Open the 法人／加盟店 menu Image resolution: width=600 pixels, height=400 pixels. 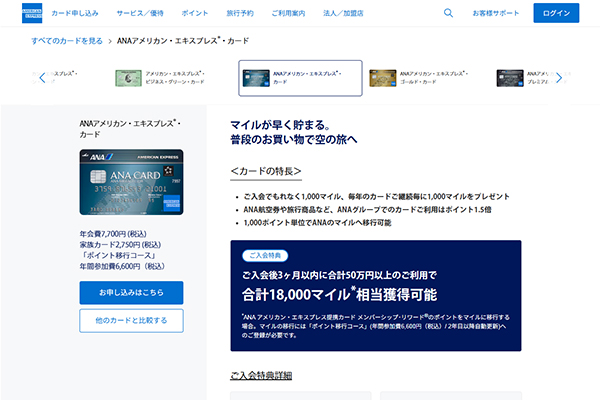343,13
